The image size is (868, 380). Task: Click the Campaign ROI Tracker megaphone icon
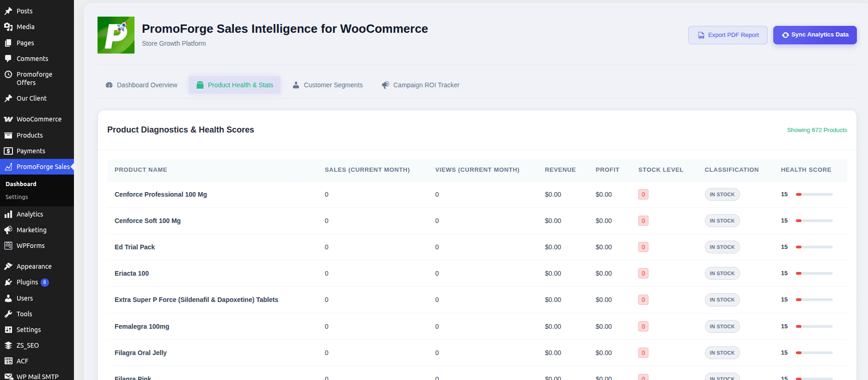click(x=385, y=85)
